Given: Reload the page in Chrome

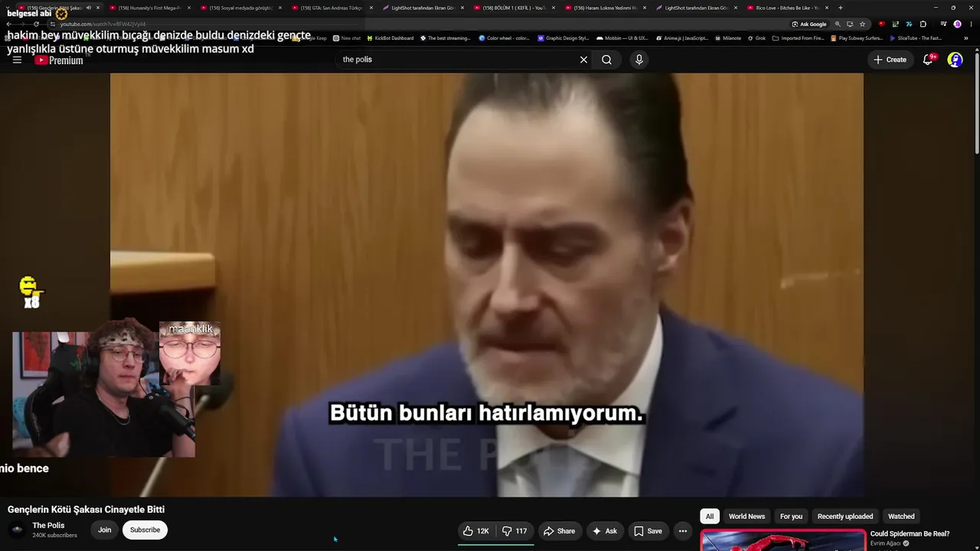Looking at the screenshot, I should click(36, 24).
